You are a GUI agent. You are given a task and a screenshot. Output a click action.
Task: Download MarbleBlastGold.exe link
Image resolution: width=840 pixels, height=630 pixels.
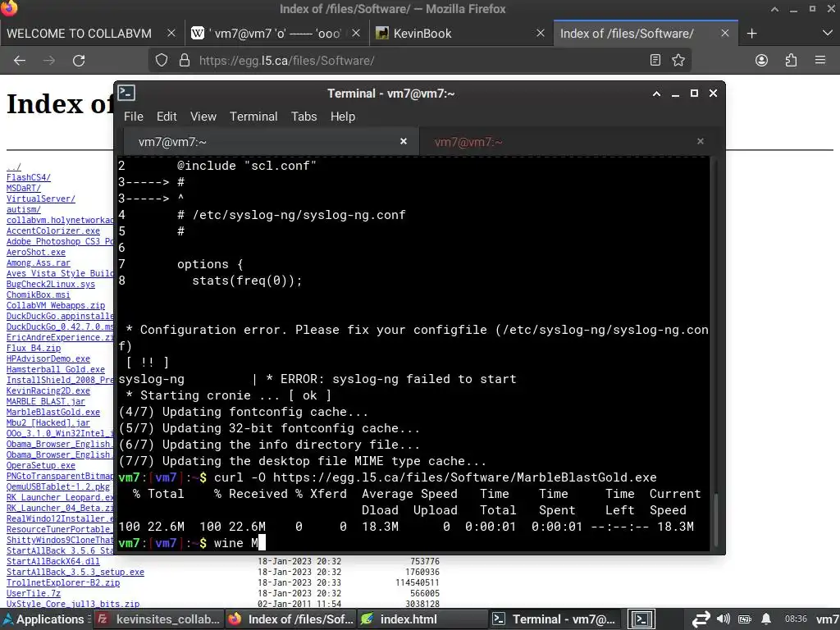click(x=53, y=412)
